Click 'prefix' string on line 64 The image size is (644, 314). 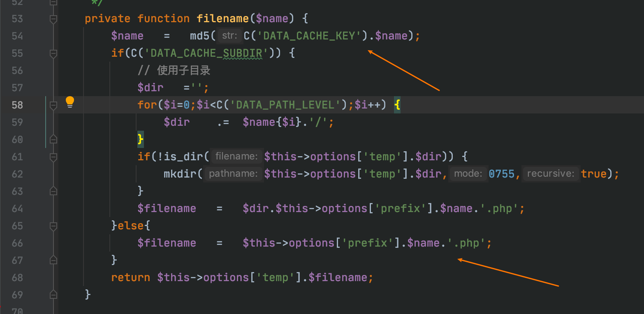click(x=401, y=209)
